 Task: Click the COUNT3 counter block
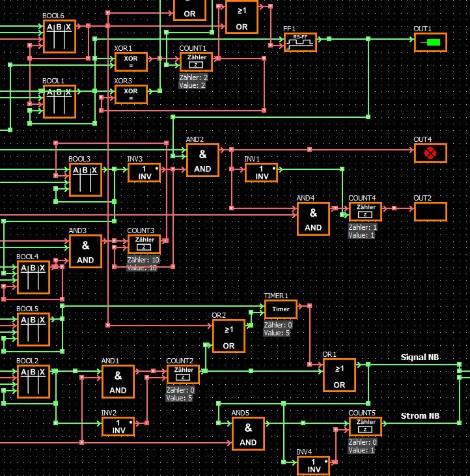[144, 244]
